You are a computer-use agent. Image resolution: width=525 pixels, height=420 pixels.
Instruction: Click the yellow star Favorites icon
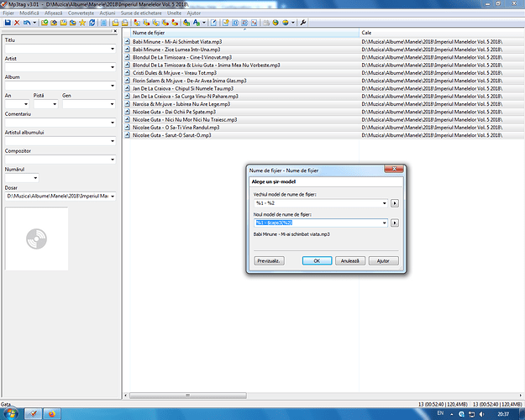(x=82, y=23)
